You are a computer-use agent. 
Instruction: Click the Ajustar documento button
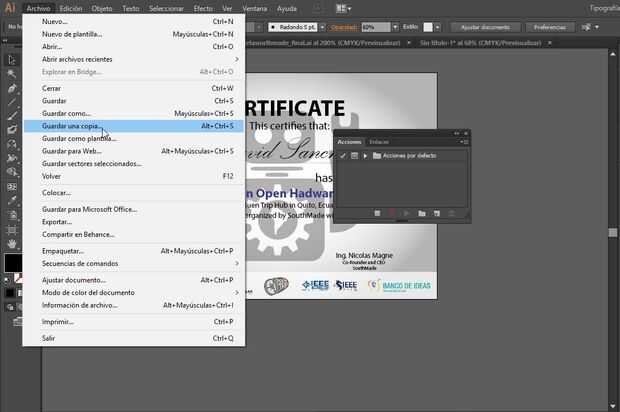point(486,27)
